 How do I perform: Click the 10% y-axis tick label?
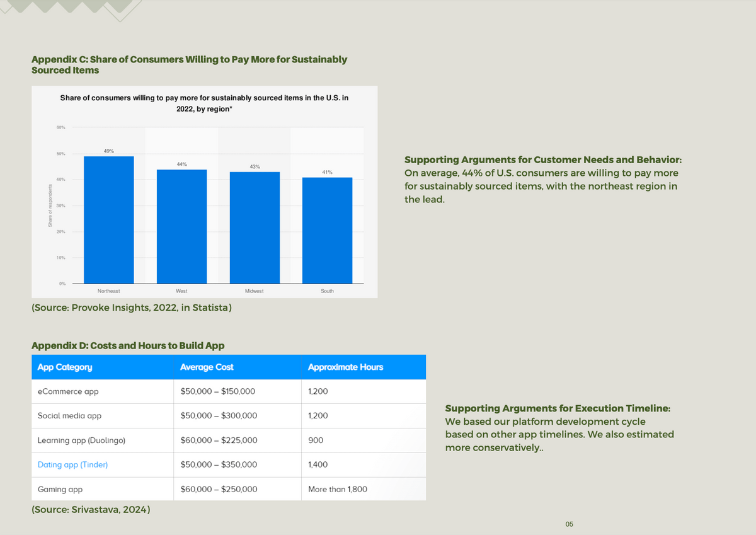tap(60, 258)
